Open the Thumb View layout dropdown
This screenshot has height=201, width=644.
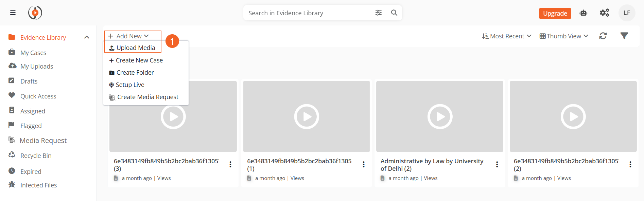(x=564, y=36)
